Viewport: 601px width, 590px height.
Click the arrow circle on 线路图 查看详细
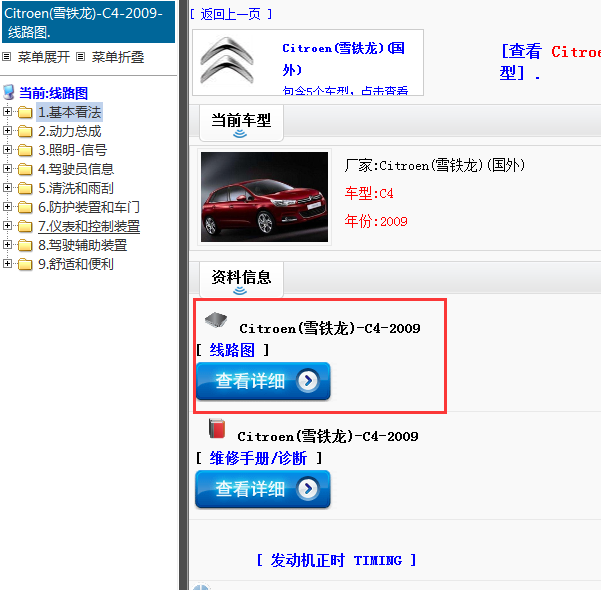point(308,381)
